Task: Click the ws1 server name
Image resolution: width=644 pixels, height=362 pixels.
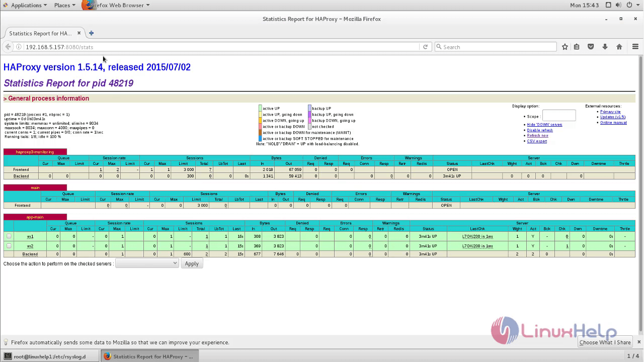Action: pyautogui.click(x=30, y=236)
